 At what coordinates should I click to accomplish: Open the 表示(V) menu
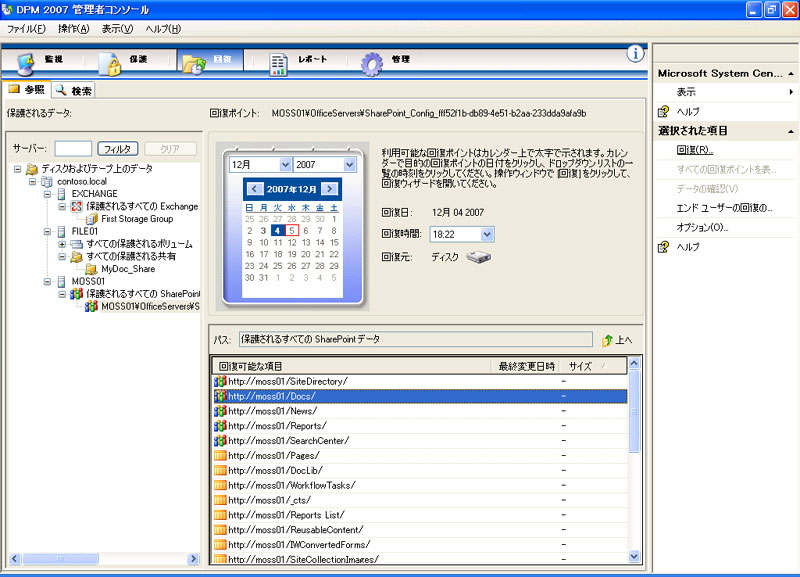tap(117, 29)
